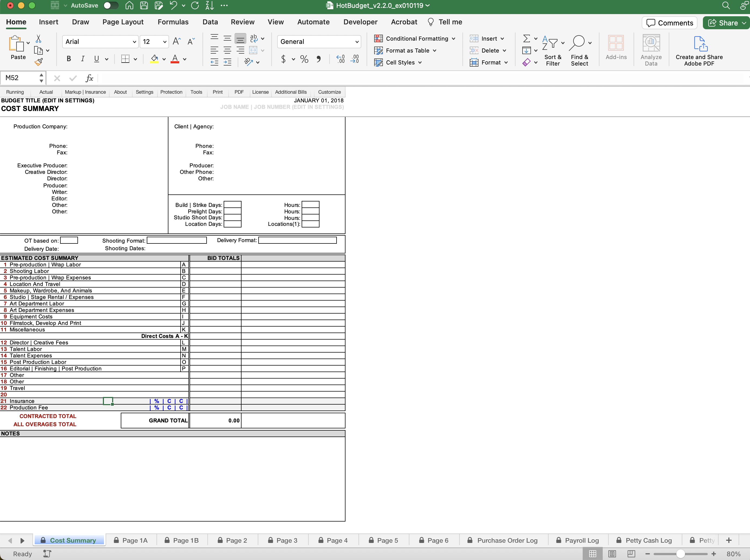The image size is (750, 560).
Task: Toggle italic formatting
Action: (x=82, y=59)
